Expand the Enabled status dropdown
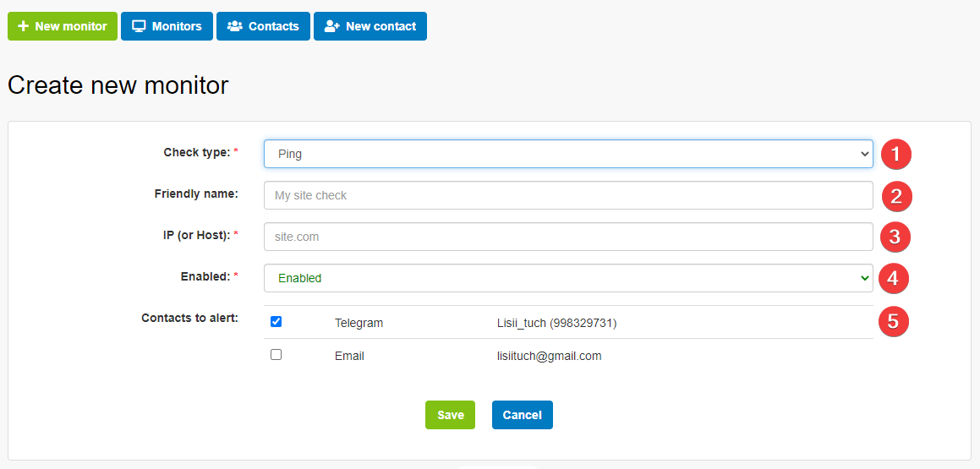Image resolution: width=980 pixels, height=469 pixels. pyautogui.click(x=568, y=278)
